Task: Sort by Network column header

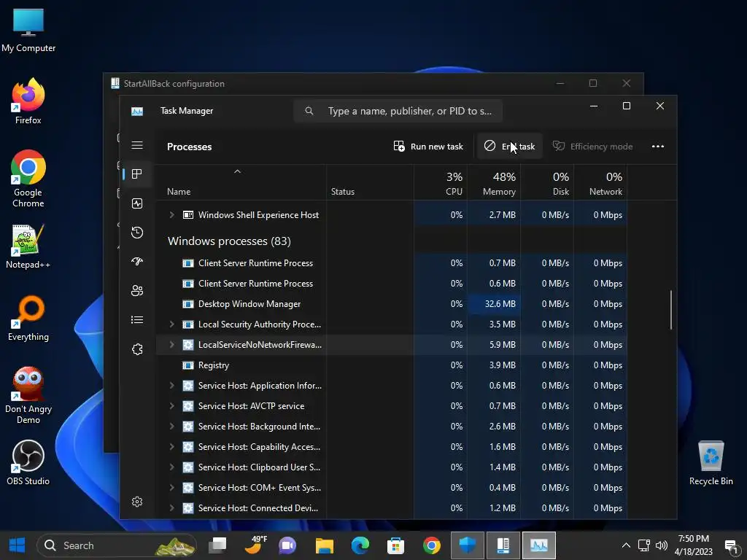Action: click(x=601, y=183)
